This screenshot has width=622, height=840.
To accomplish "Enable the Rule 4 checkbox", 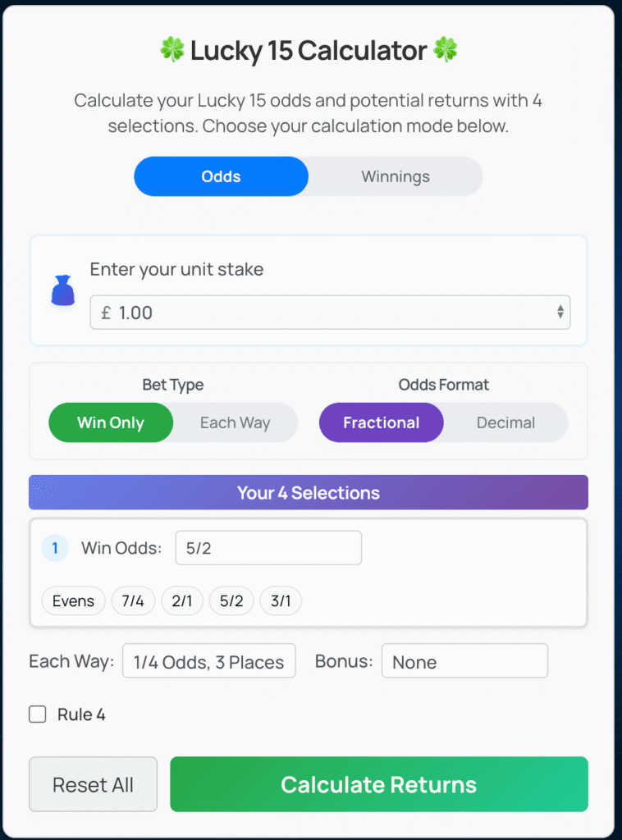I will (38, 714).
